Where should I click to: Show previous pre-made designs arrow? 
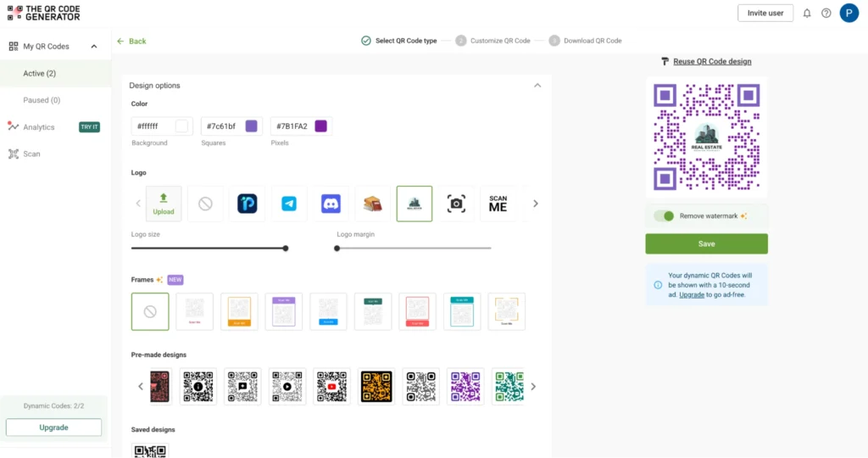[141, 387]
